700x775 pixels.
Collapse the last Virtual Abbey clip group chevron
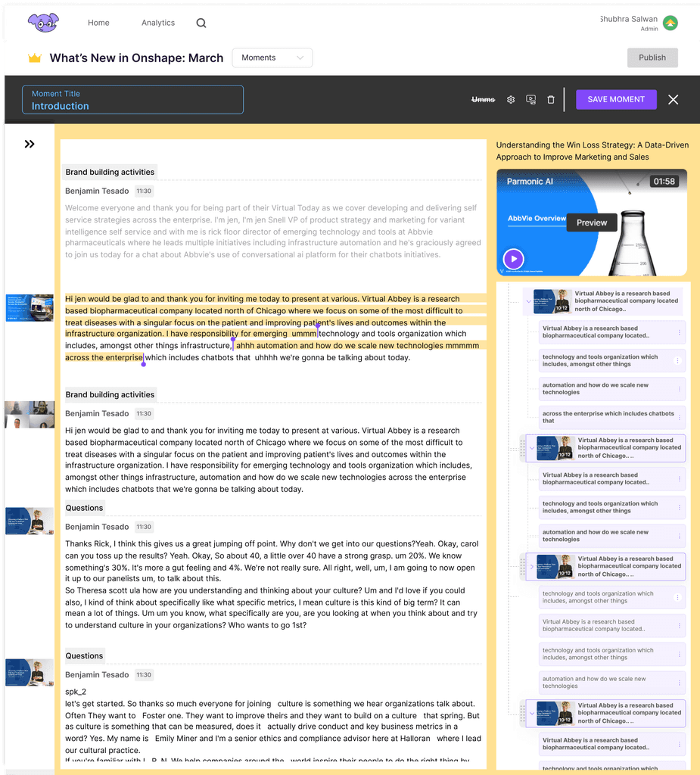(x=532, y=714)
